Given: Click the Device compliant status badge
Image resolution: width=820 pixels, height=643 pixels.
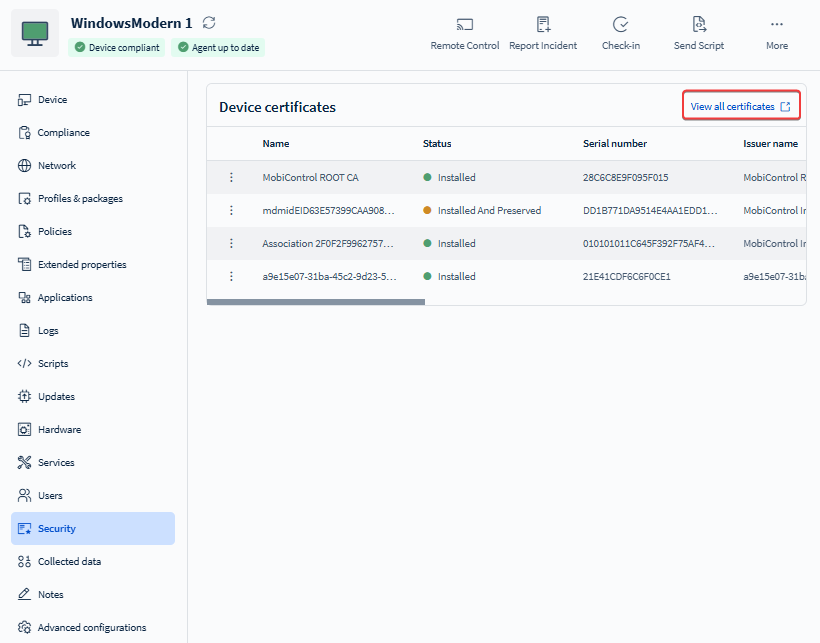Looking at the screenshot, I should click(x=116, y=47).
